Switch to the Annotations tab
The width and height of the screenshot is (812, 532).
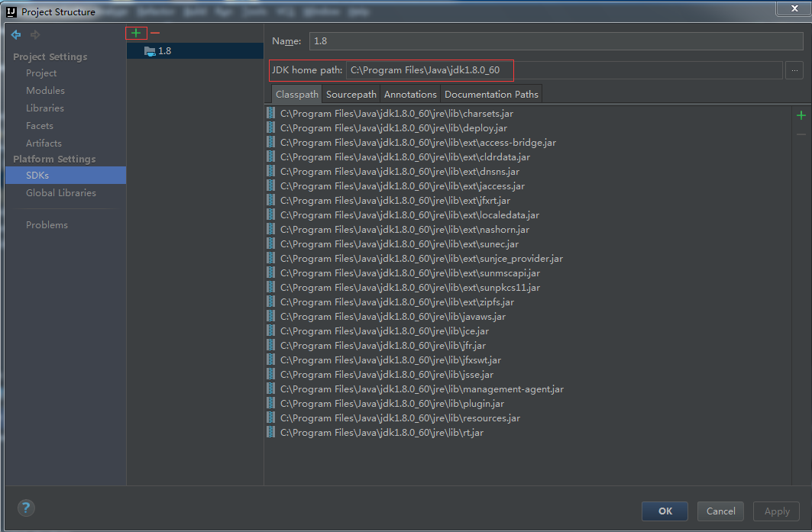[x=410, y=94]
